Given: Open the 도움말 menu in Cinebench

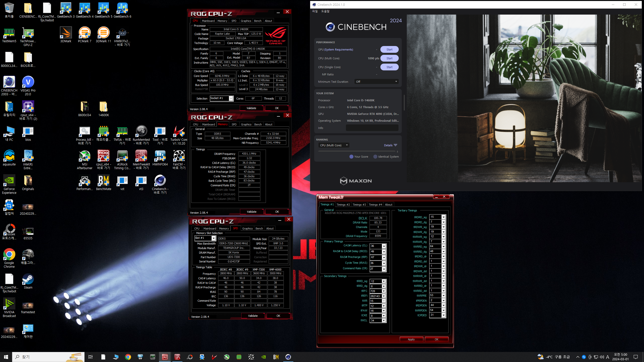Looking at the screenshot, I should point(325,11).
